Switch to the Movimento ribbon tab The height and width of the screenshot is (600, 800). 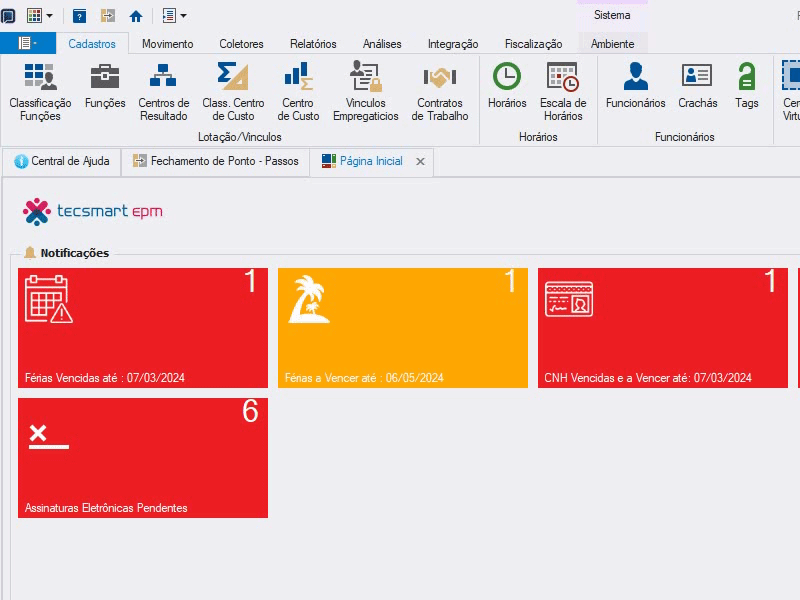coord(167,44)
